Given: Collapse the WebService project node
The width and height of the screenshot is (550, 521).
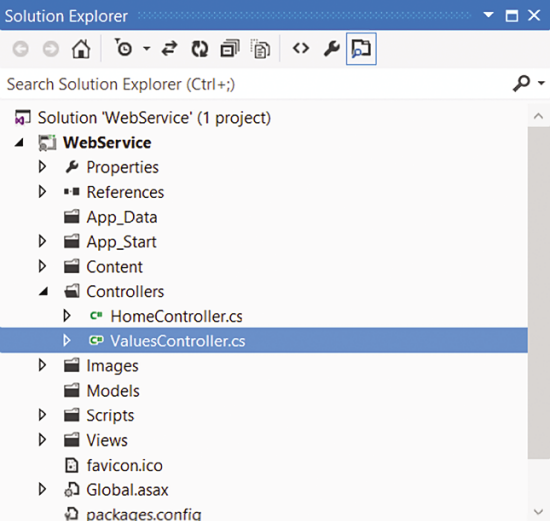Looking at the screenshot, I should pos(19,142).
